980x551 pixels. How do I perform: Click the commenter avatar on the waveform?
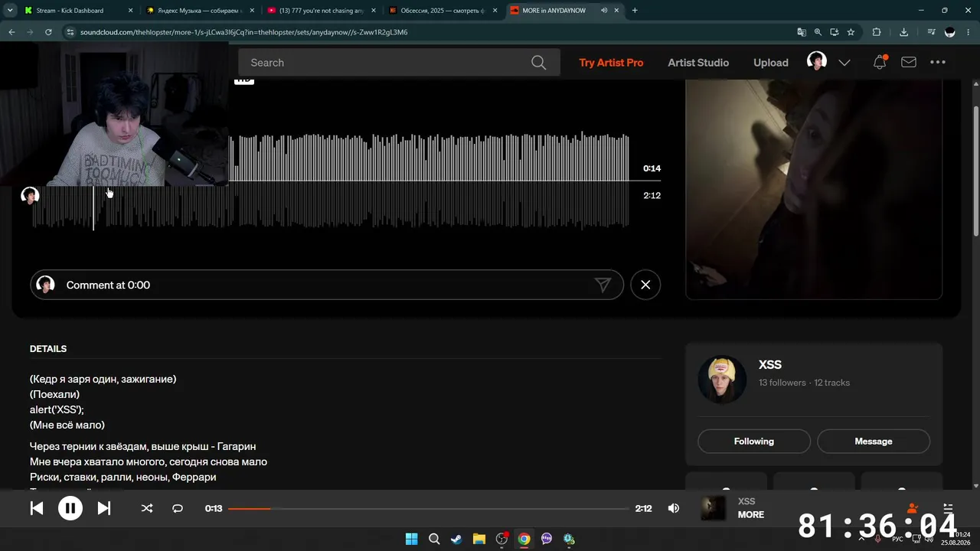pos(30,196)
